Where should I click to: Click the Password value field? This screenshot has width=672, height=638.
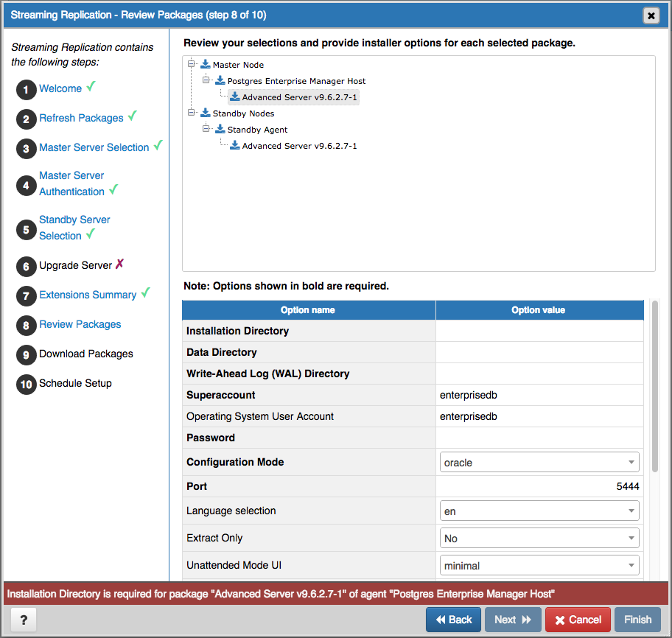539,438
